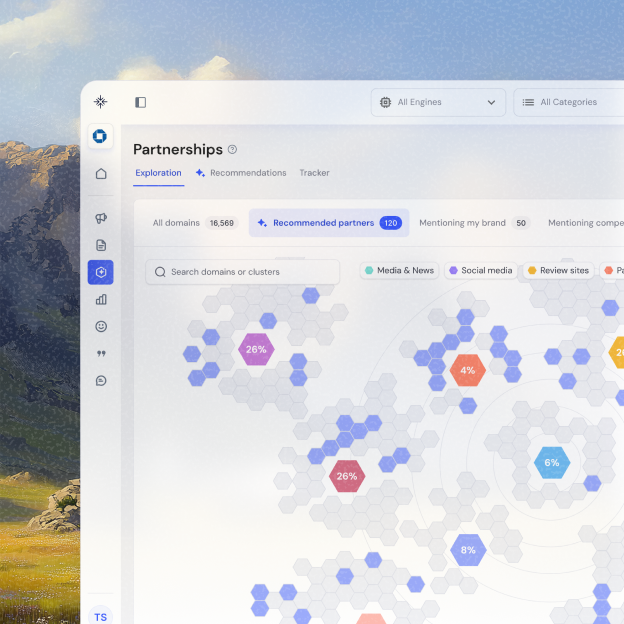Click the search magnifier icon

tap(160, 272)
